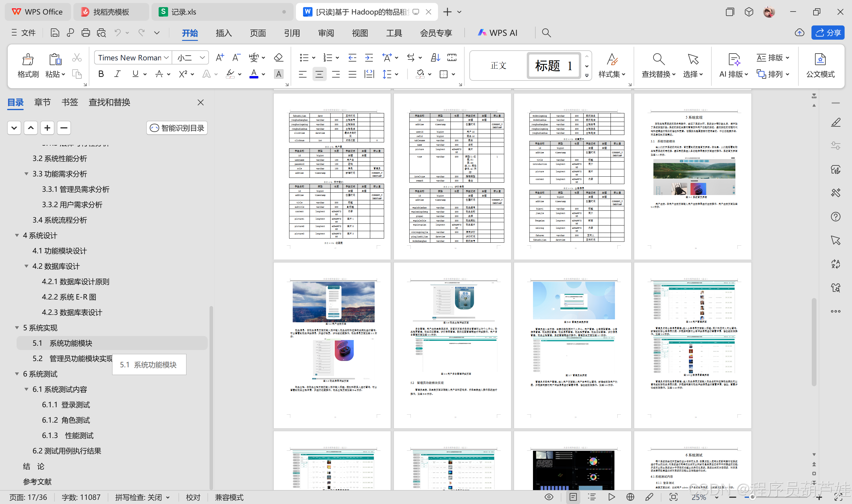The height and width of the screenshot is (504, 852).
Task: Toggle bold formatting
Action: 101,74
